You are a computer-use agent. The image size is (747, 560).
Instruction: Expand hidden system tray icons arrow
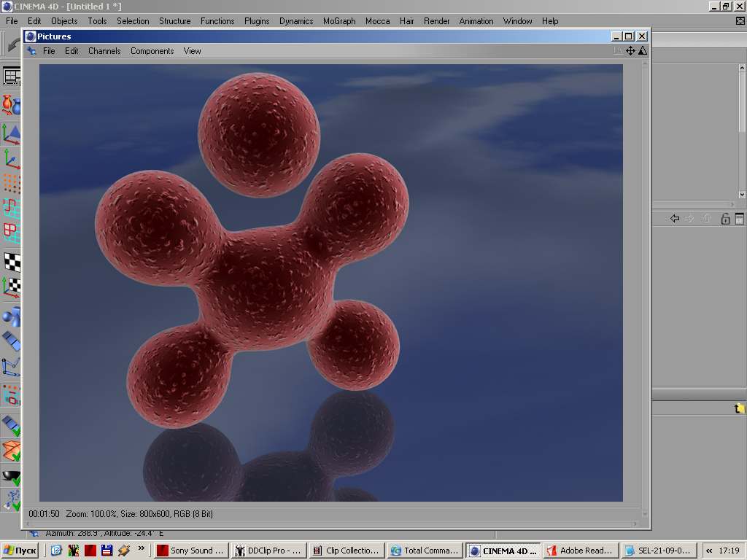tap(709, 551)
